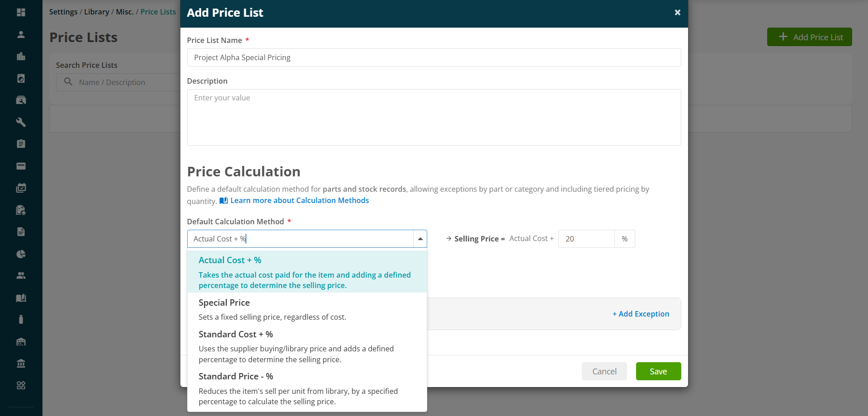Select the Special Price option

point(307,309)
